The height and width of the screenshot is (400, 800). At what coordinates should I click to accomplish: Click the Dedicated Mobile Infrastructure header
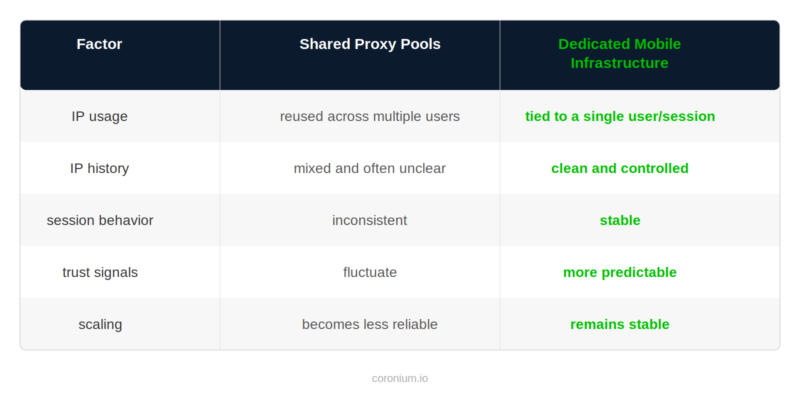(x=619, y=54)
